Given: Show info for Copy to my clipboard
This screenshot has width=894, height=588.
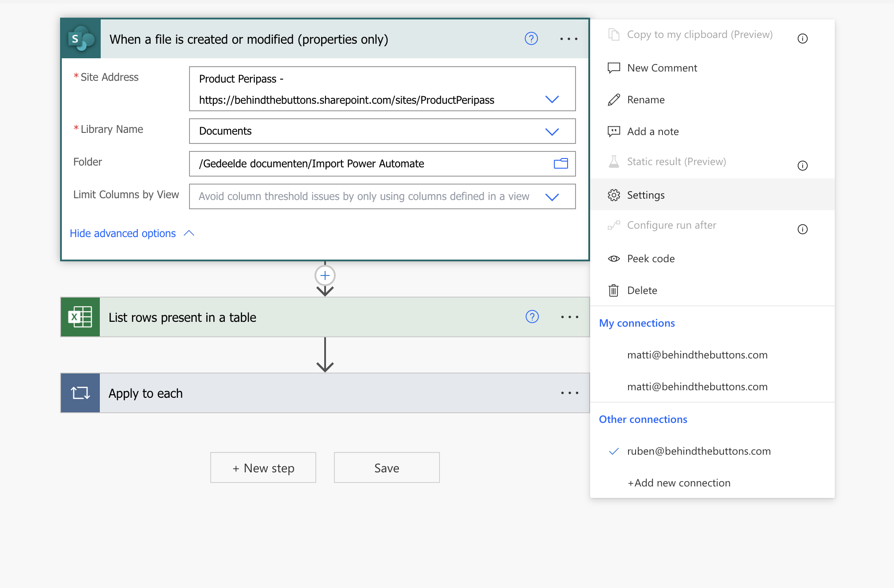Looking at the screenshot, I should (x=803, y=38).
